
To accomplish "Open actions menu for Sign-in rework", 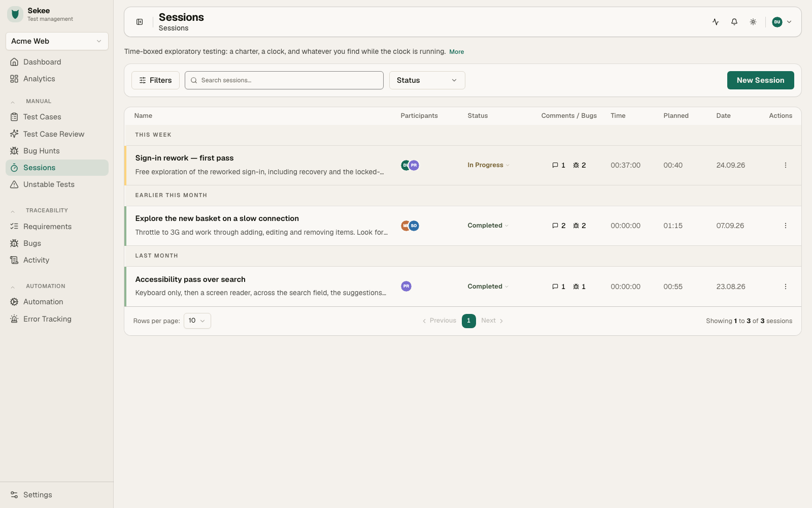I will click(785, 165).
